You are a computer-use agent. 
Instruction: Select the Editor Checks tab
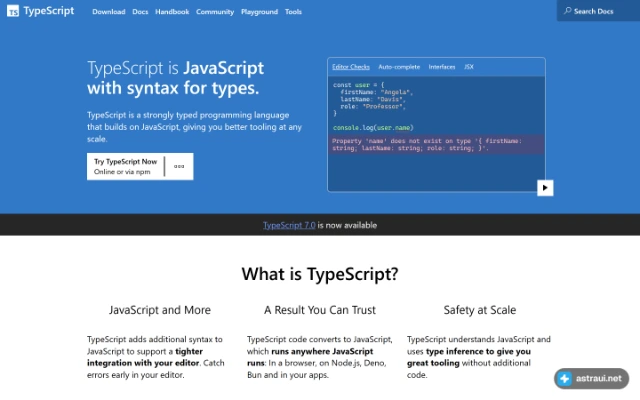coord(351,67)
